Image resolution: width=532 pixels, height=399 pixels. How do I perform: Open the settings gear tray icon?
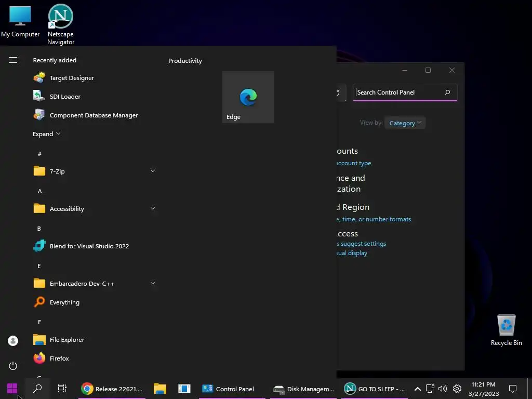pyautogui.click(x=457, y=389)
